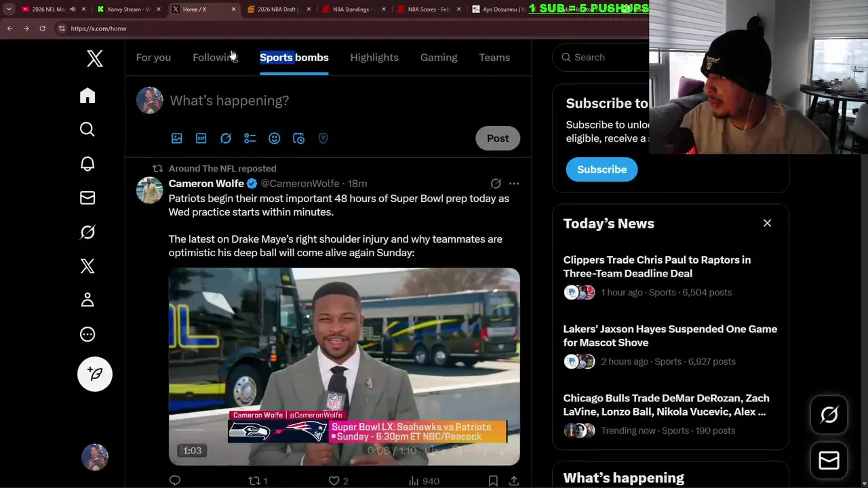The width and height of the screenshot is (868, 488).
Task: Open Notifications bell icon
Action: (87, 163)
